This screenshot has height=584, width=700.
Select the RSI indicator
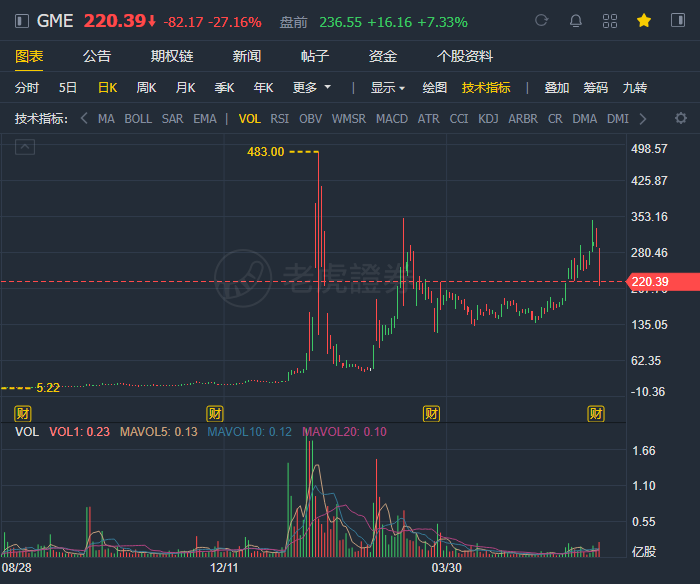pos(279,119)
